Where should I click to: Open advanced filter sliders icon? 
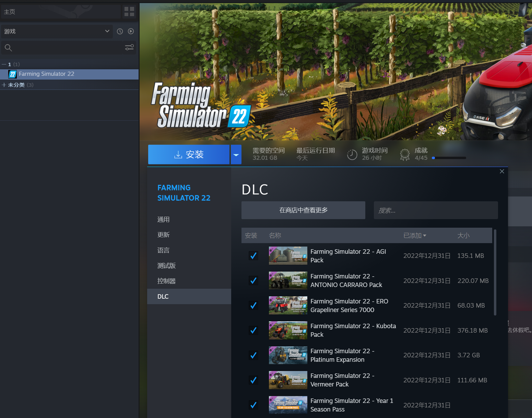point(129,48)
